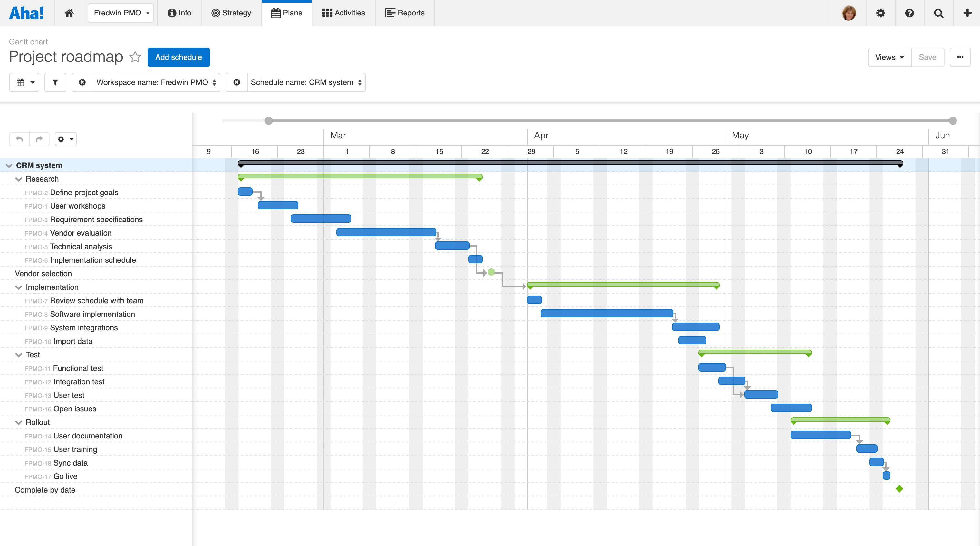
Task: Collapse the Implementation group
Action: [x=18, y=287]
